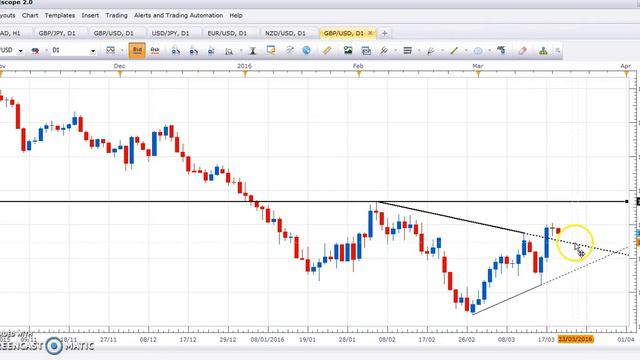
Task: Click the red symbol icon beside currency selector
Action: [x=36, y=51]
